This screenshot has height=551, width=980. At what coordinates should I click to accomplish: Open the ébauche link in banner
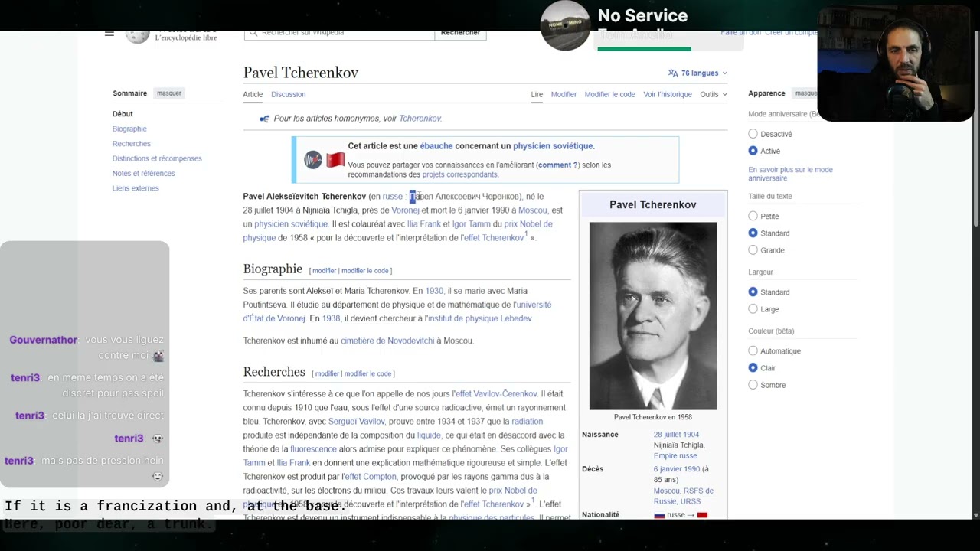pyautogui.click(x=436, y=146)
